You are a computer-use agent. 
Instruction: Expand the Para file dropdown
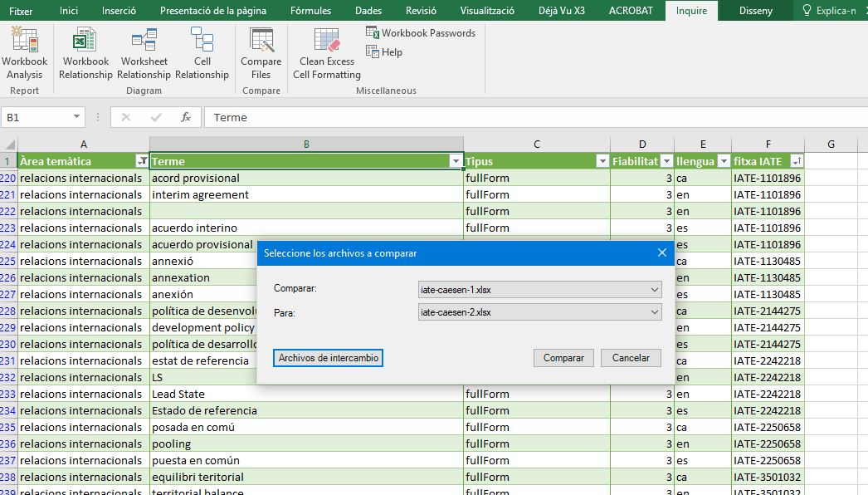[655, 312]
